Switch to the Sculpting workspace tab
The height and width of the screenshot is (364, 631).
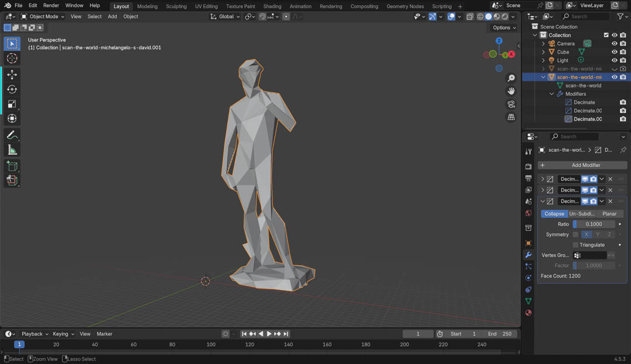point(176,6)
